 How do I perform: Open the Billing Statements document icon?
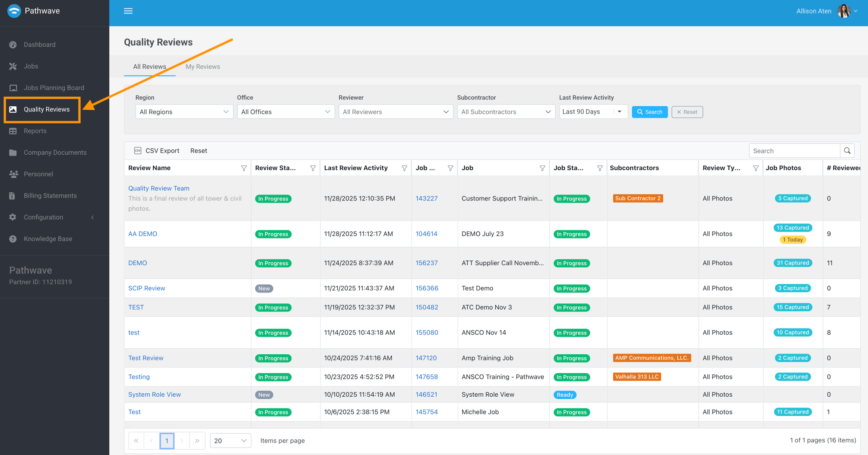click(x=13, y=195)
